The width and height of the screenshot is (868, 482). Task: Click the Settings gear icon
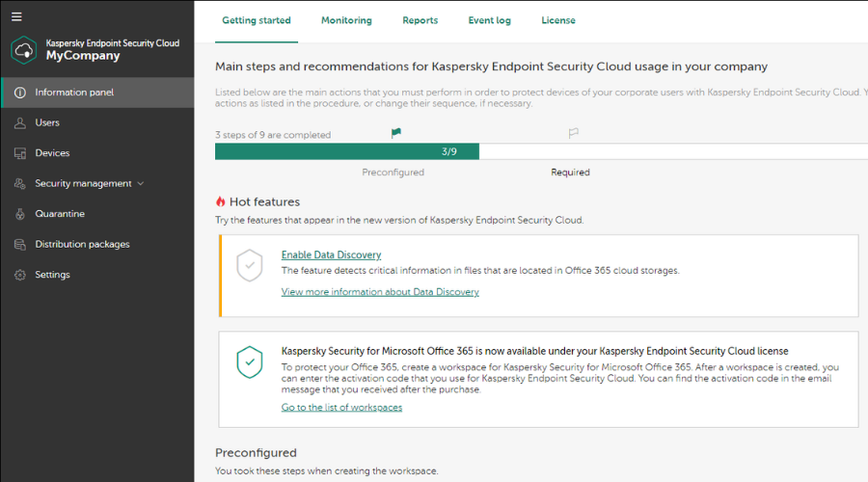point(20,275)
